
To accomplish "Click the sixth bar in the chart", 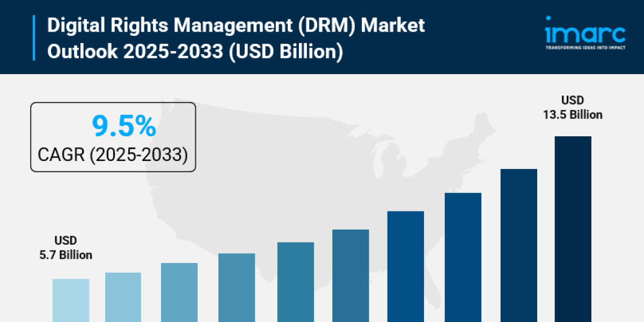I will tap(350, 275).
